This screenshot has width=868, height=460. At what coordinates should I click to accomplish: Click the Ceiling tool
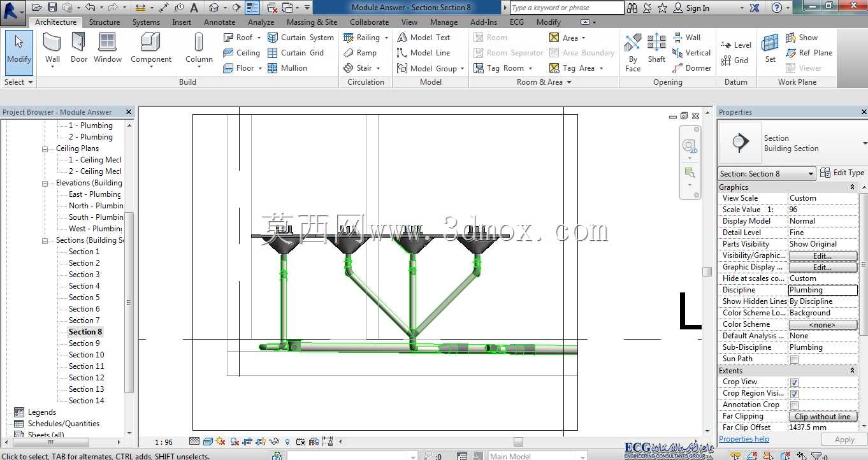click(242, 53)
